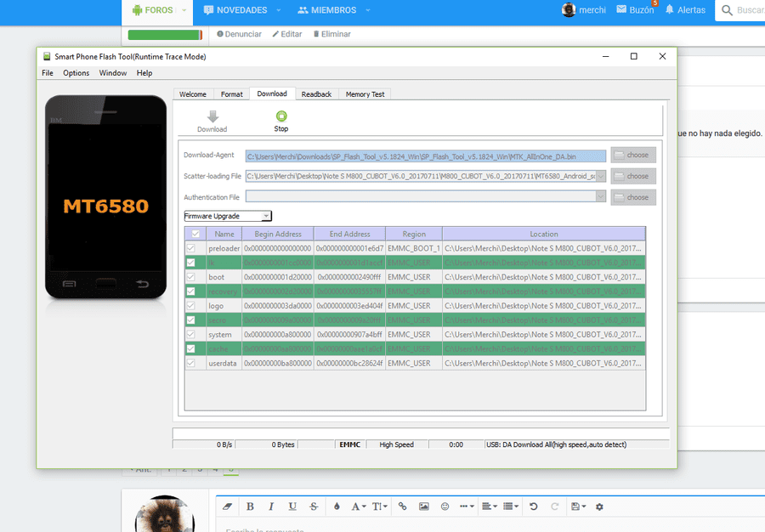This screenshot has width=765, height=532.
Task: Toggle the secro row checkbox
Action: [x=190, y=320]
